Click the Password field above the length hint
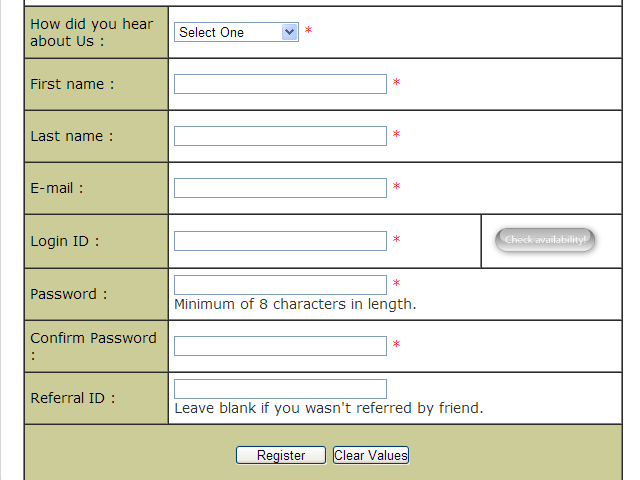The width and height of the screenshot is (640, 480). point(280,285)
